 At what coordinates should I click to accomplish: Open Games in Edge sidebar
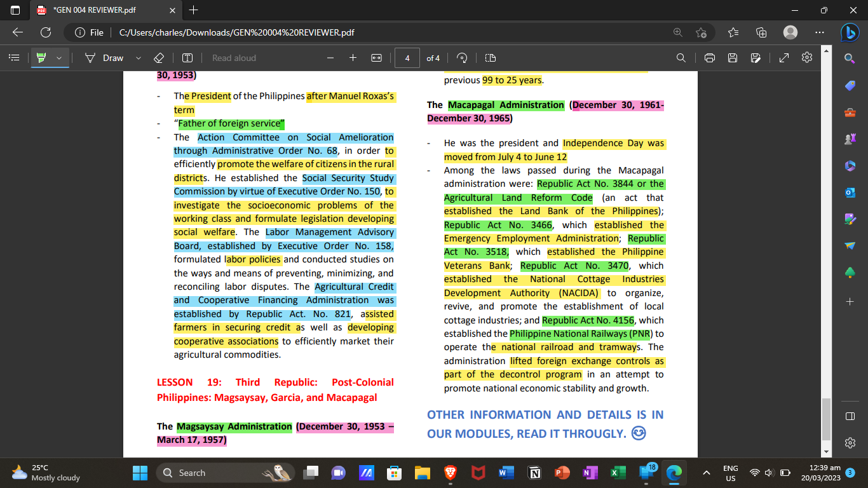pos(850,139)
